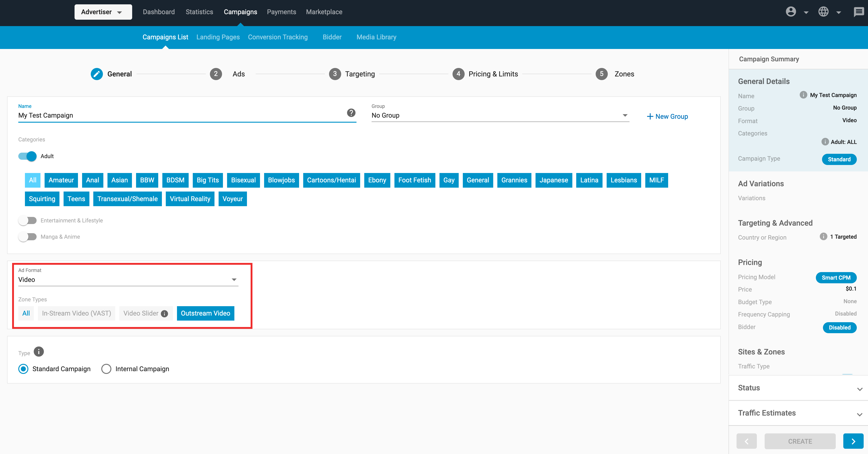Go to the Statistics menu
The height and width of the screenshot is (454, 868).
click(199, 12)
